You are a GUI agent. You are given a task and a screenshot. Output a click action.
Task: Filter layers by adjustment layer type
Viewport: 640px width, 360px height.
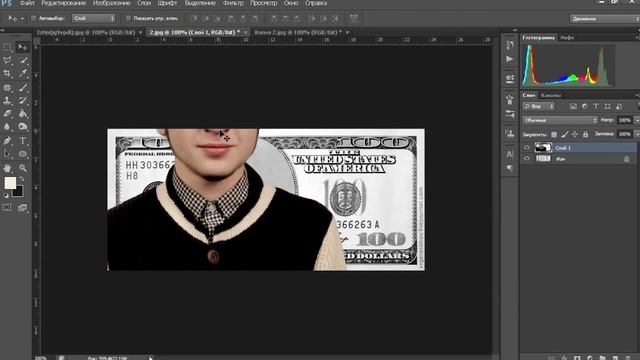tap(584, 106)
